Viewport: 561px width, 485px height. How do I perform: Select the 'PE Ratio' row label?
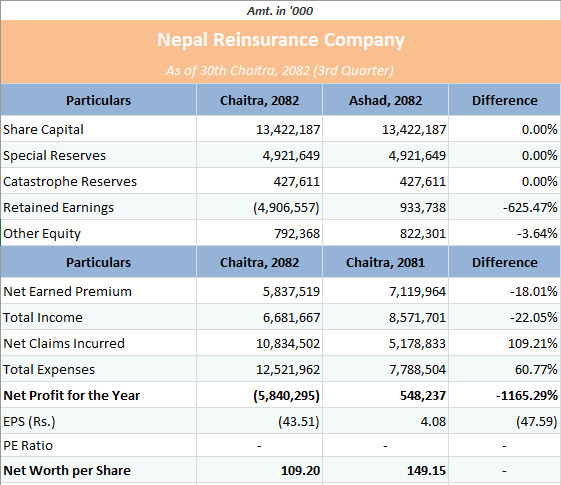(28, 446)
